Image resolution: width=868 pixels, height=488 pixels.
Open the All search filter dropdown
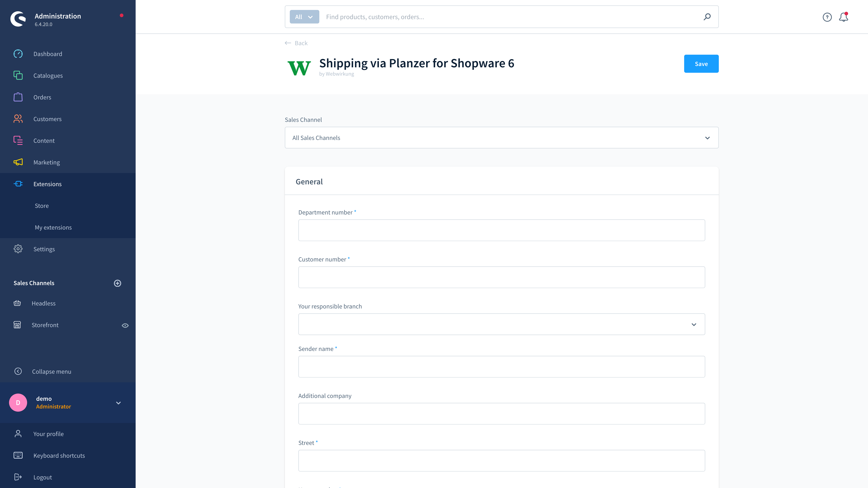pyautogui.click(x=304, y=17)
